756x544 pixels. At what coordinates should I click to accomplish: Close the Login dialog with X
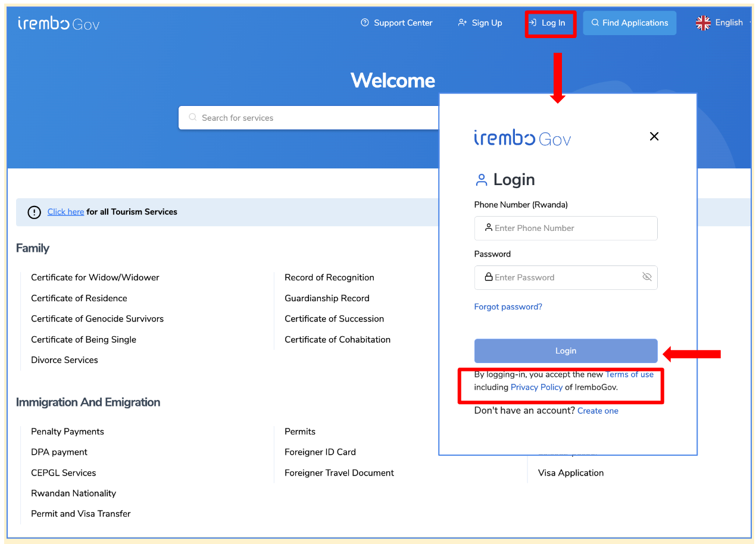click(654, 136)
